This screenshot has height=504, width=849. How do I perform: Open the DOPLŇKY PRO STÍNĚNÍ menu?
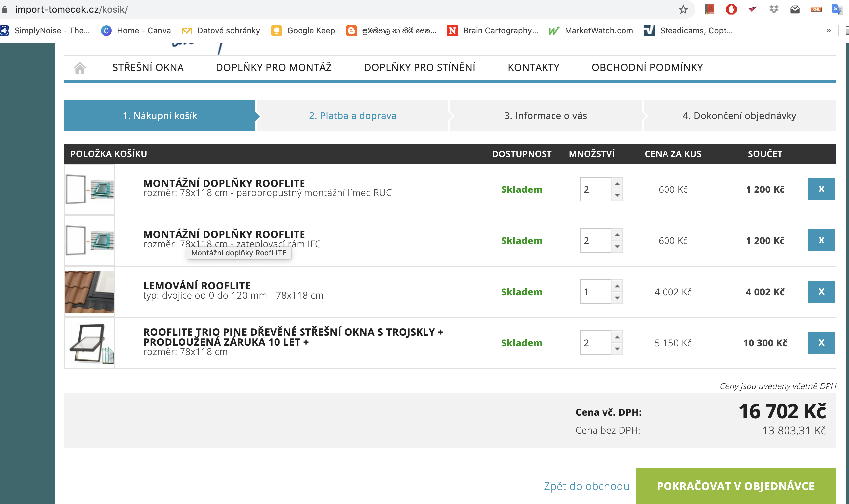coord(420,67)
